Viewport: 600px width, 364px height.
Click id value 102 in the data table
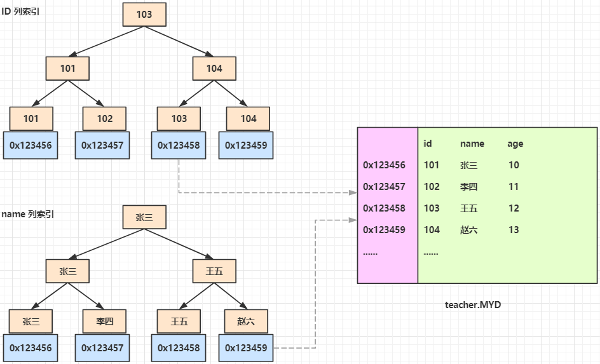click(432, 187)
